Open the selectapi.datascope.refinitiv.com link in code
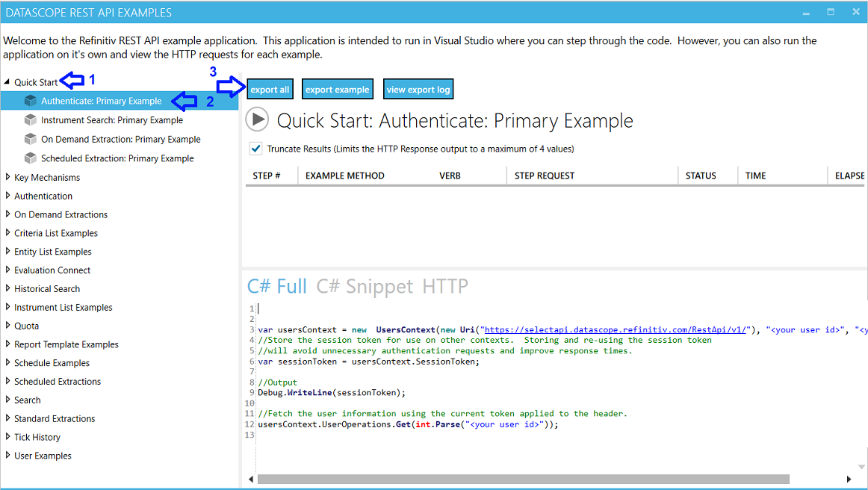Screen dimensions: 868x490 617,330
